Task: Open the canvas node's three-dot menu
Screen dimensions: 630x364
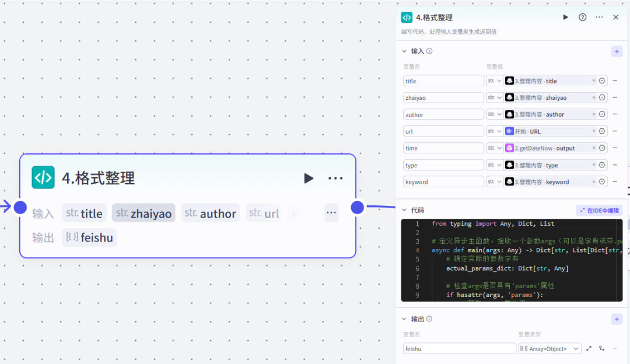Action: tap(335, 178)
